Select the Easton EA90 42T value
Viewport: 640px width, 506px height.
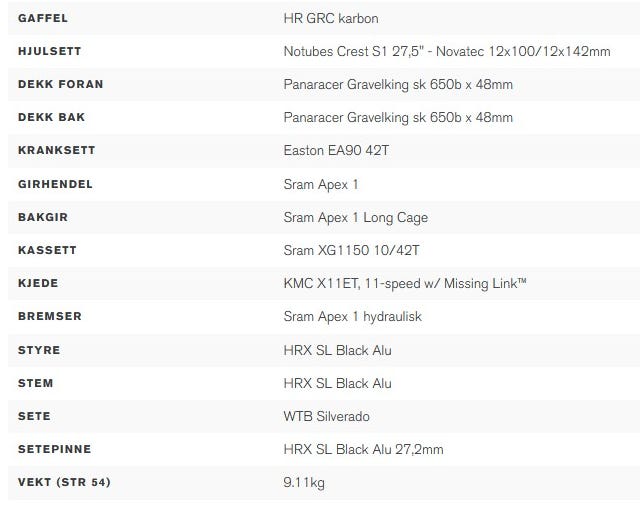[x=336, y=151]
